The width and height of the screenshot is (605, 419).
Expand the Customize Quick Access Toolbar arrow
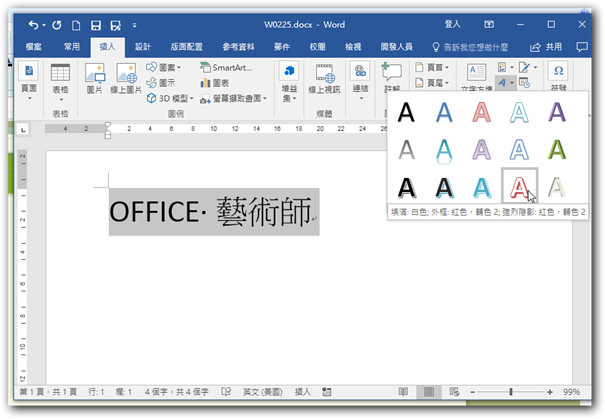click(134, 25)
